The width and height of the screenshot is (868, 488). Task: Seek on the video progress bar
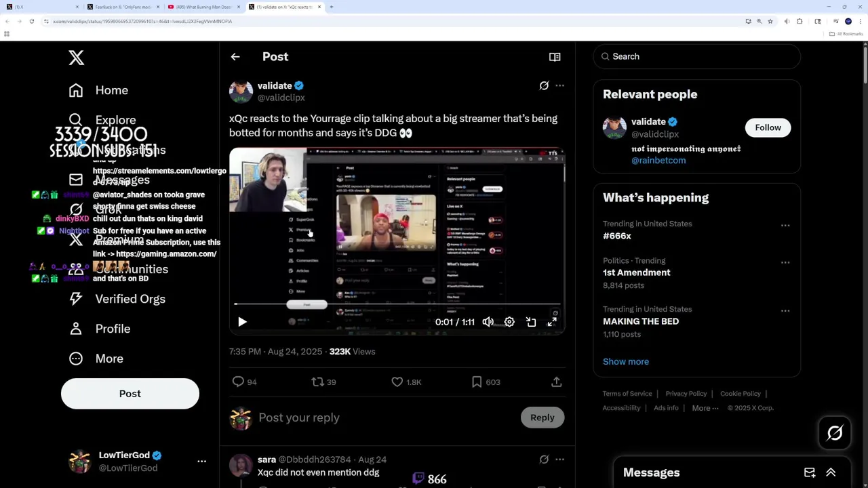click(x=397, y=305)
